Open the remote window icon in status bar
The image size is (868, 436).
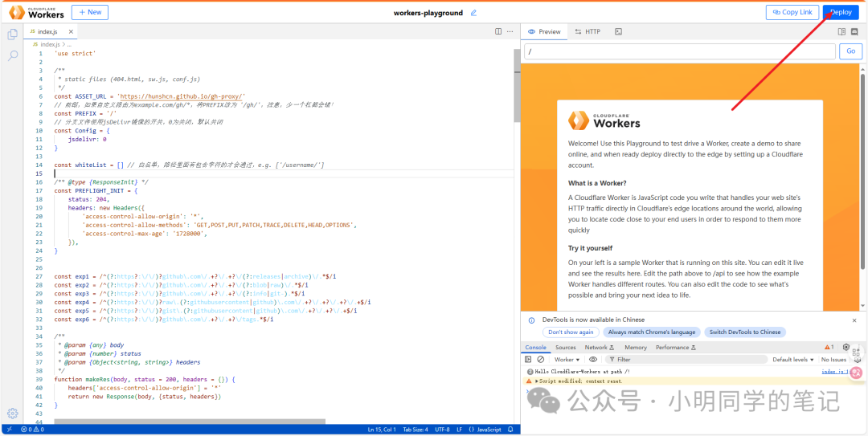point(10,430)
